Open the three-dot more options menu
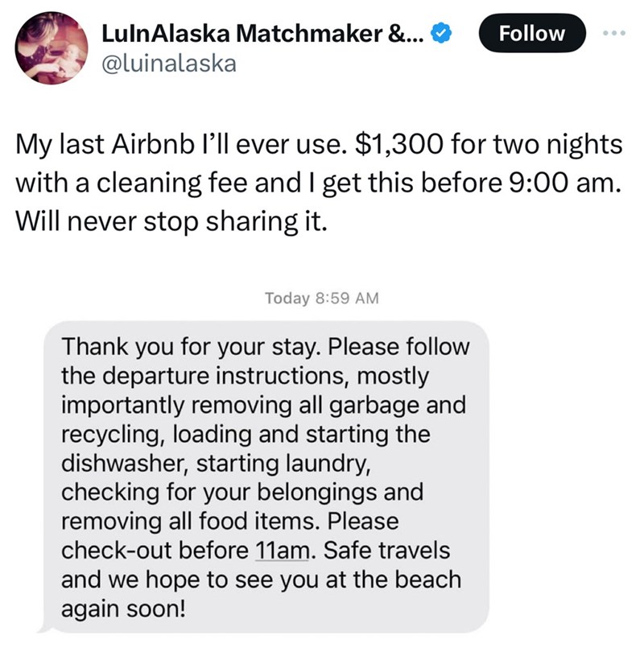The width and height of the screenshot is (644, 652). [x=615, y=34]
